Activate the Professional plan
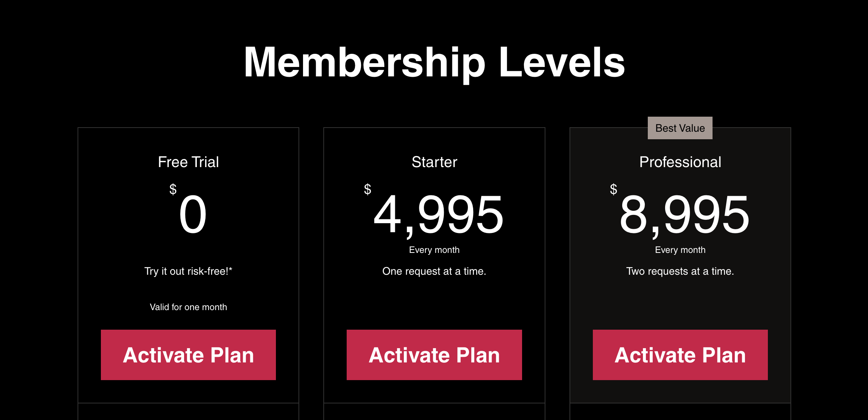Screen dimensions: 868x420 tap(680, 355)
